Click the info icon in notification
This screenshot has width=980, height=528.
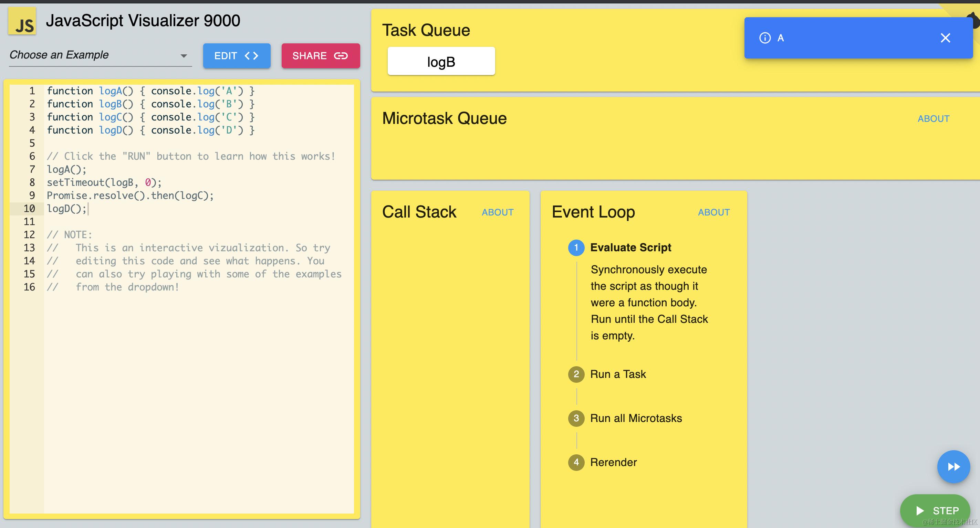pos(765,38)
